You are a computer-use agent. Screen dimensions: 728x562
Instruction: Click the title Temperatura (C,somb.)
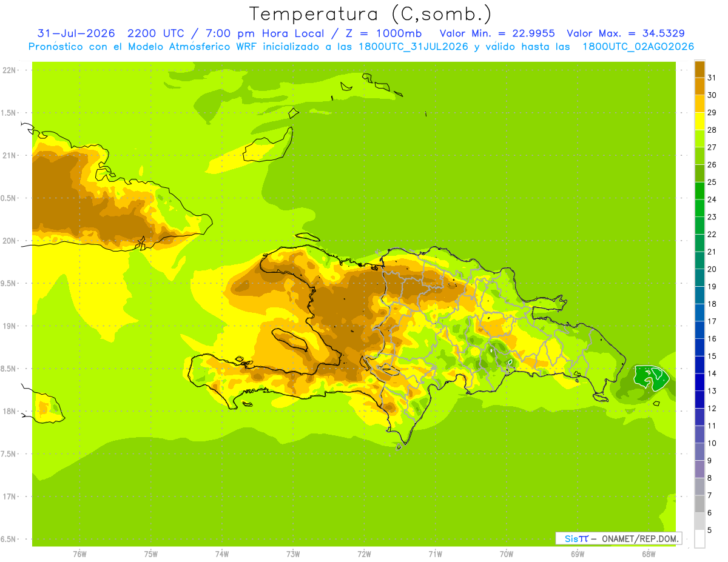click(x=370, y=14)
